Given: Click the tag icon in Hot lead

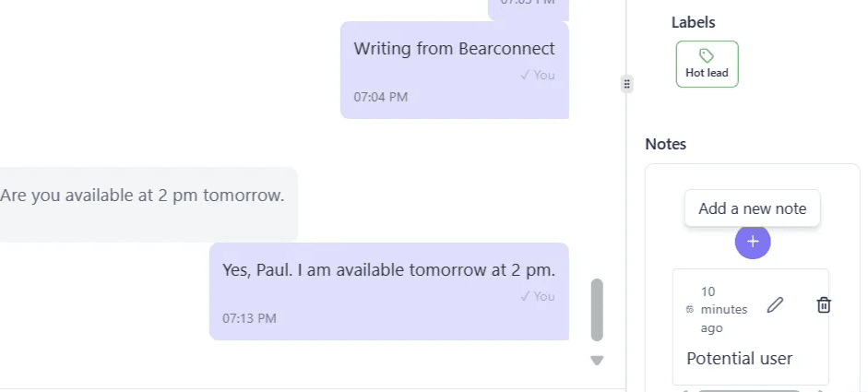Looking at the screenshot, I should (707, 56).
